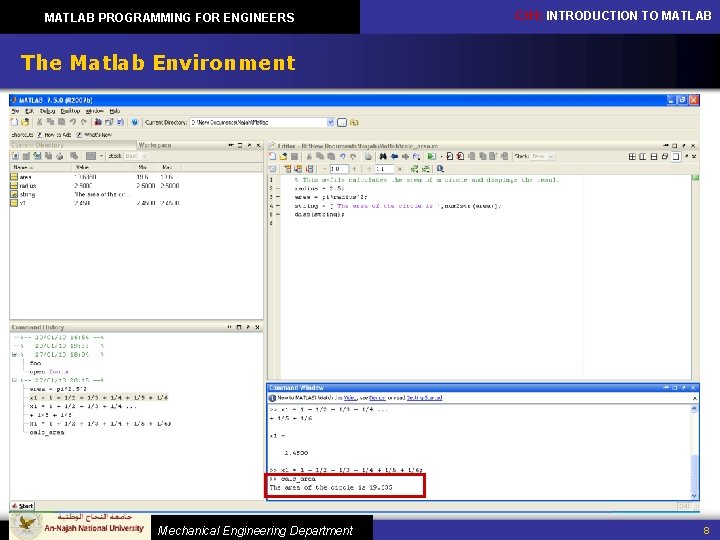This screenshot has height=540, width=720.
Task: Click the Getting Started link in Command Window
Action: (x=424, y=398)
